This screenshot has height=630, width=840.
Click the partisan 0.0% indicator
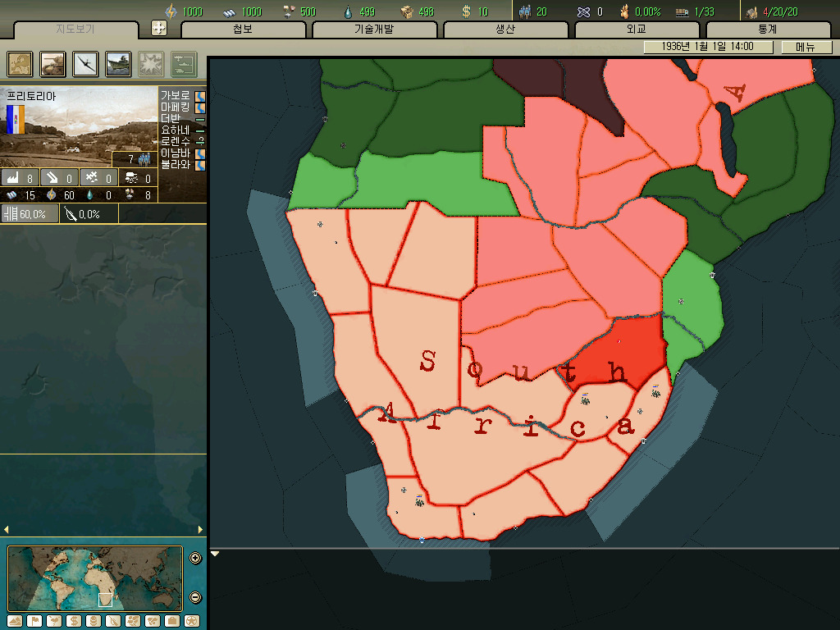(x=89, y=214)
